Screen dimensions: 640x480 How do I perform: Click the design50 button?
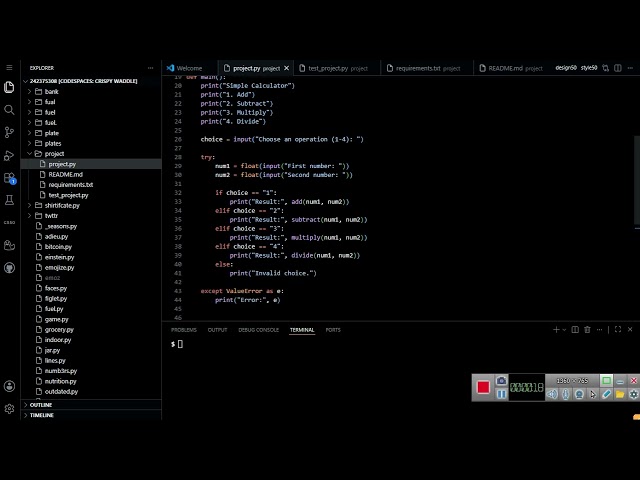click(566, 68)
